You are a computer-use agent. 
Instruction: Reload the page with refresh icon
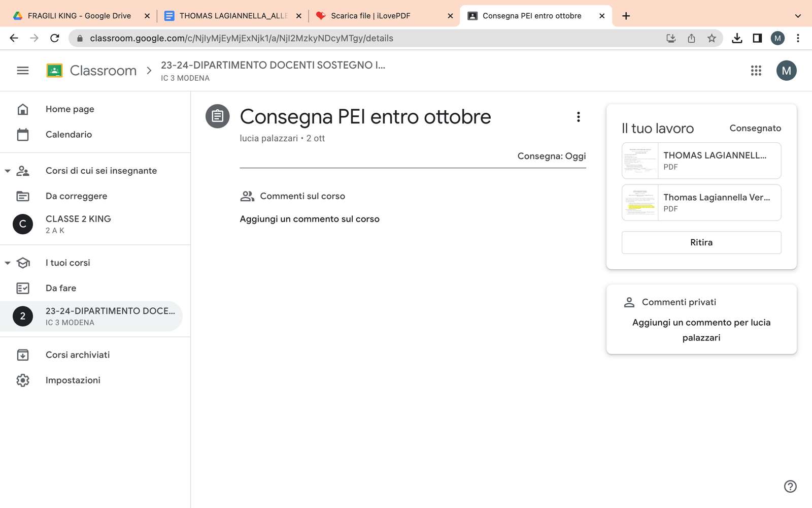pyautogui.click(x=55, y=38)
